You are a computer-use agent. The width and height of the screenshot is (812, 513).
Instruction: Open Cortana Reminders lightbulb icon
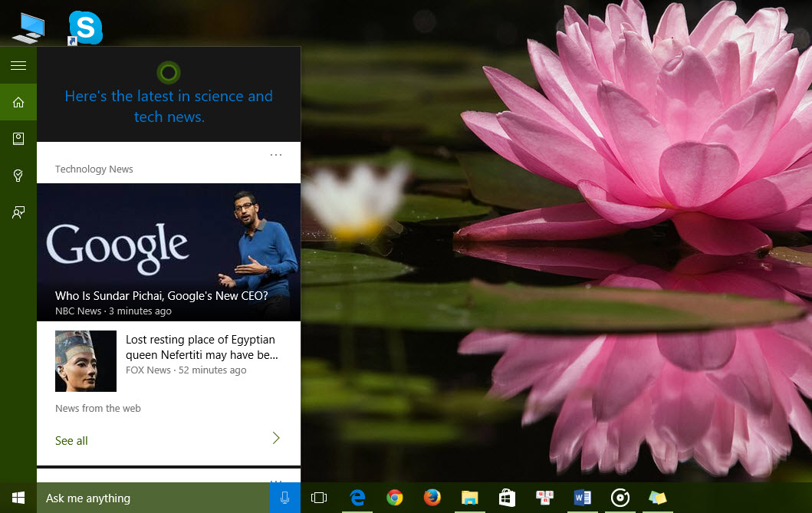coord(18,176)
